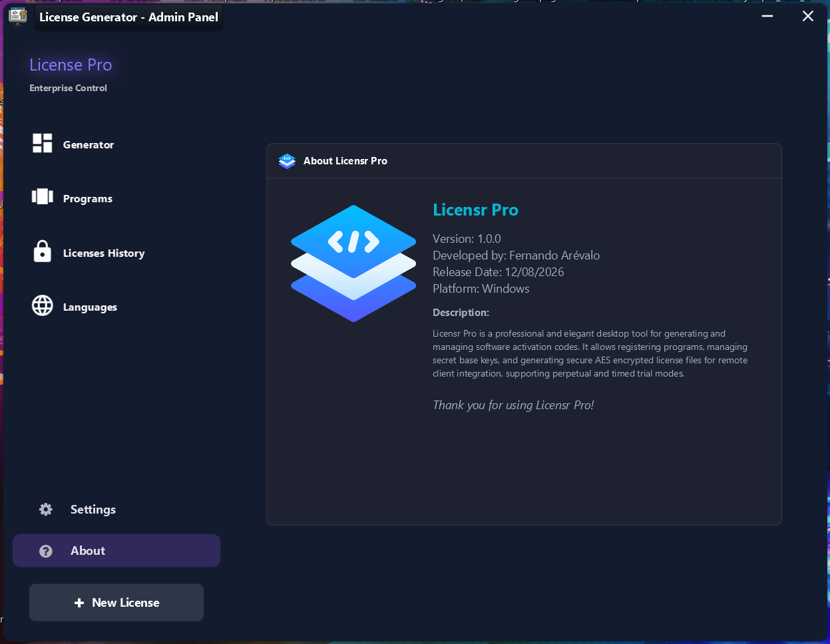Click the Licenses History padlock icon
Screen dimensions: 830x644
coord(43,251)
